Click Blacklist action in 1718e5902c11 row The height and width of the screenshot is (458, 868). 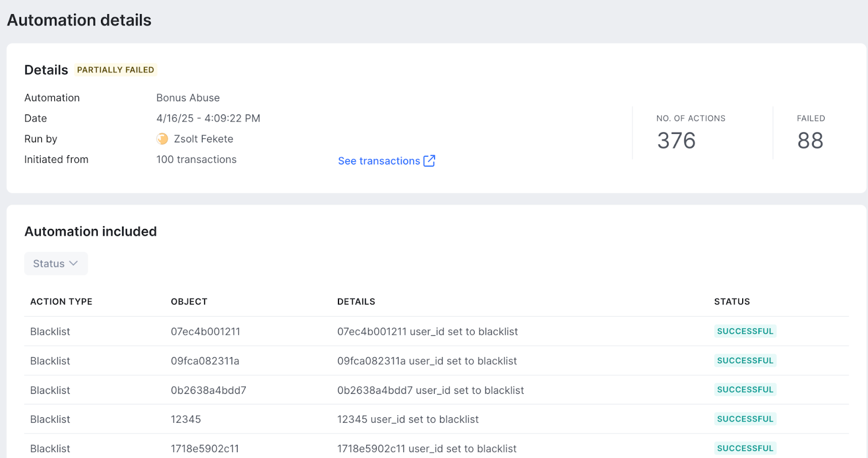[50, 449]
